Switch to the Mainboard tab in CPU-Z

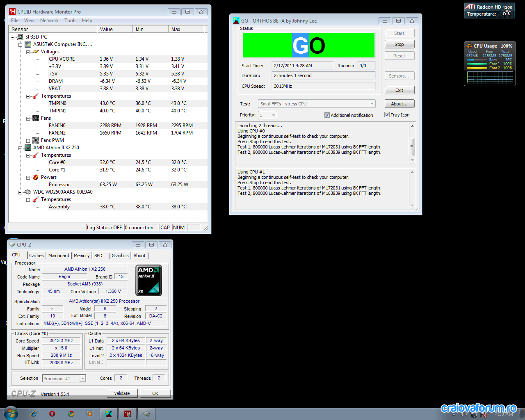coord(59,256)
